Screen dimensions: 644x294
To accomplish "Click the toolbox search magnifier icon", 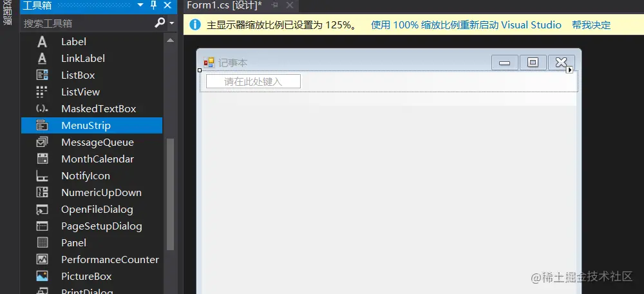I will [160, 23].
